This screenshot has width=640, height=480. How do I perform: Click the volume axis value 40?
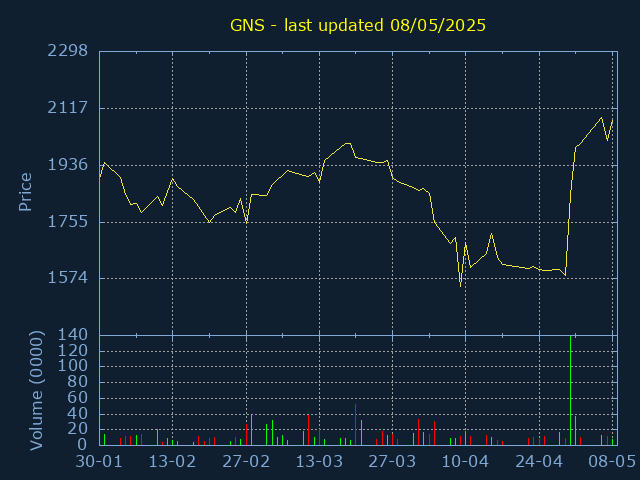pos(78,414)
